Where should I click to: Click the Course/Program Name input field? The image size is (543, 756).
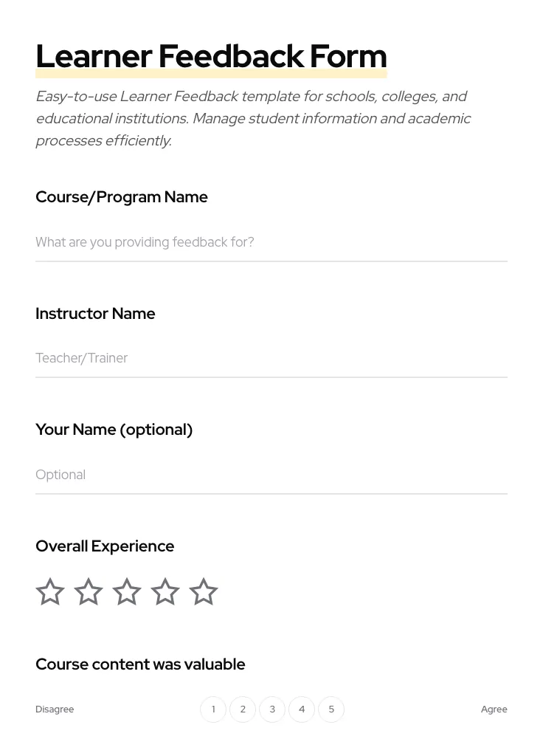point(271,242)
